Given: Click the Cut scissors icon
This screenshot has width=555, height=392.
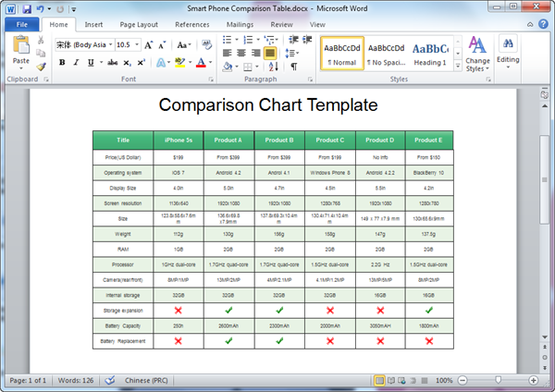Looking at the screenshot, I should pos(42,42).
